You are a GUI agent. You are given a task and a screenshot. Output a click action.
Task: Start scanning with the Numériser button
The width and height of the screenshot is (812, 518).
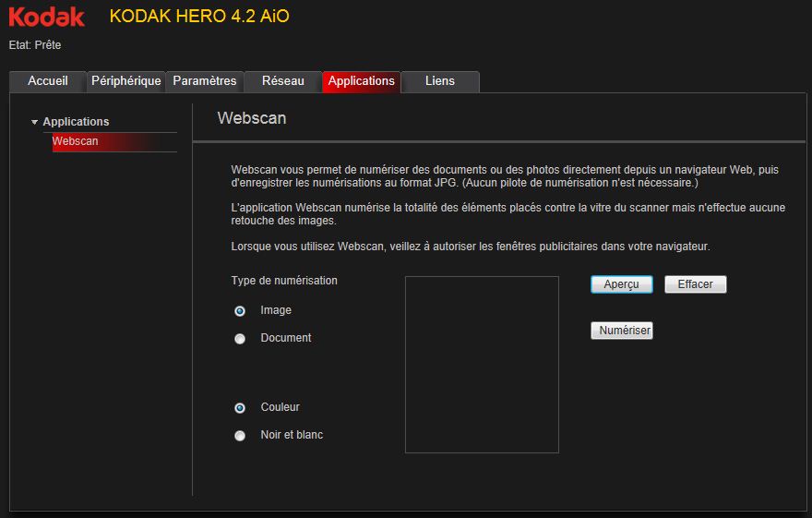(621, 331)
